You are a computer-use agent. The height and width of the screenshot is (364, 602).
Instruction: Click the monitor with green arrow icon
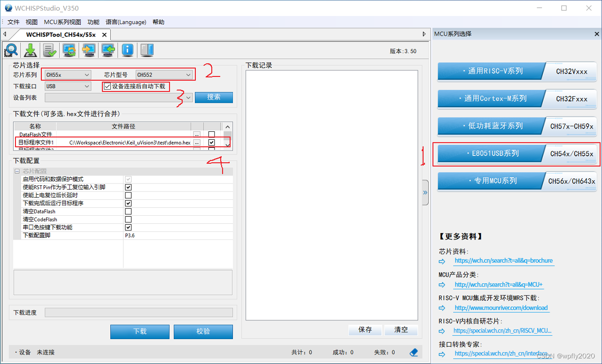[x=108, y=50]
